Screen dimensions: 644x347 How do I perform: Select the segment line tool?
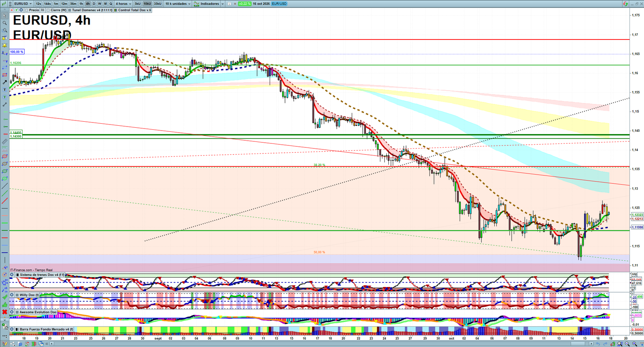coord(5,104)
